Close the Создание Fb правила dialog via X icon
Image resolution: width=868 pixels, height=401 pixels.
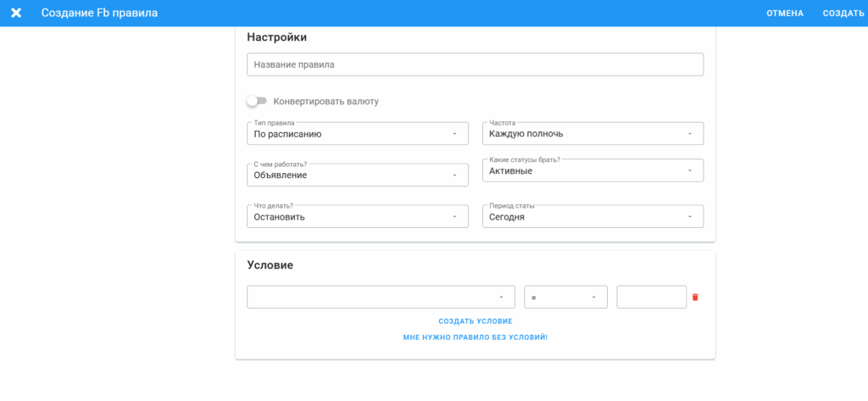[17, 13]
